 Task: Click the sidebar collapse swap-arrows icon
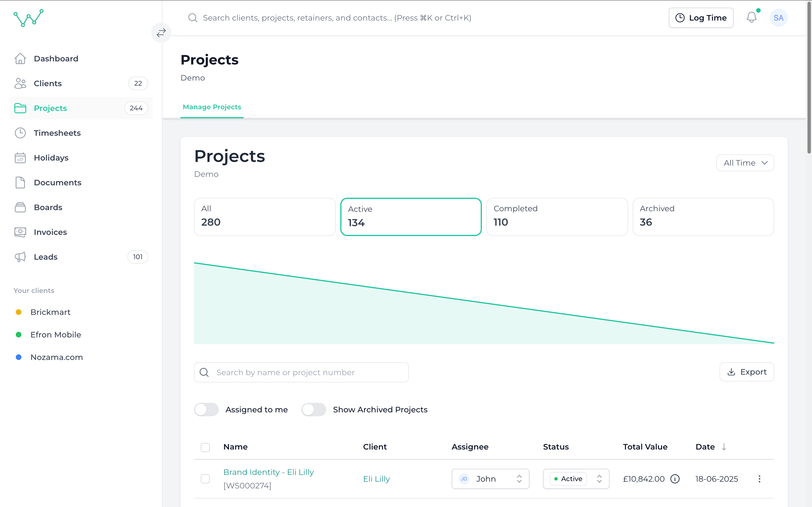click(x=161, y=32)
